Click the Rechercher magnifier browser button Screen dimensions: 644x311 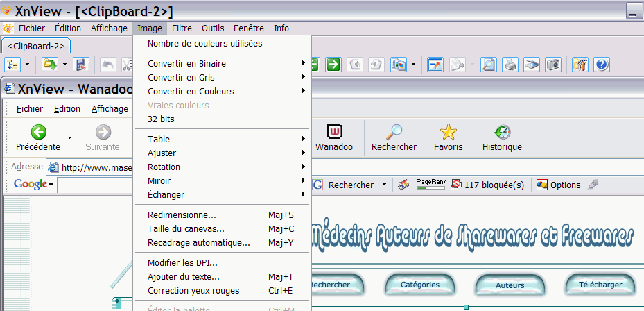point(394,138)
